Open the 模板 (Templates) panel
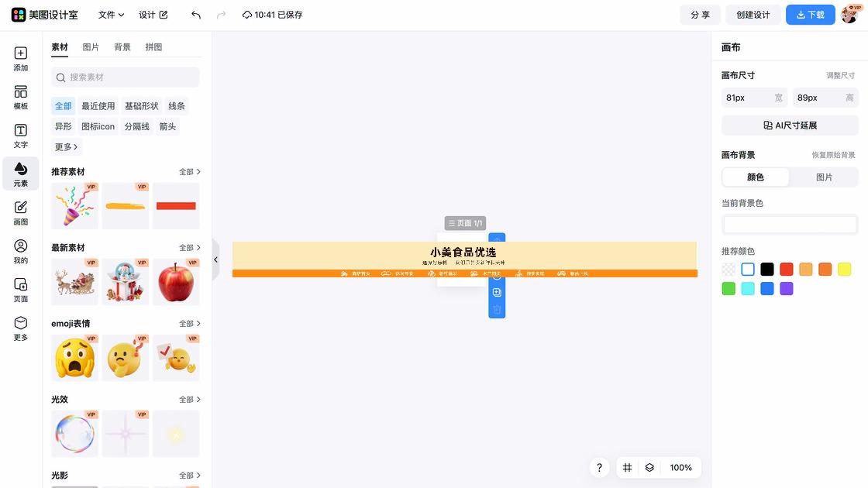Viewport: 868px width, 488px height. (20, 97)
